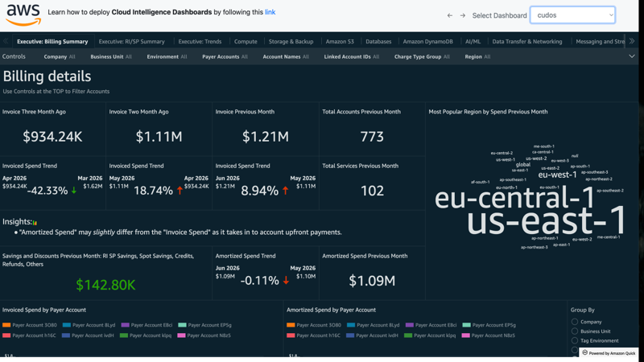Click Payer Account 8Lyd swatch in Invoiced Spend legend
The width and height of the screenshot is (644, 362).
point(67,325)
